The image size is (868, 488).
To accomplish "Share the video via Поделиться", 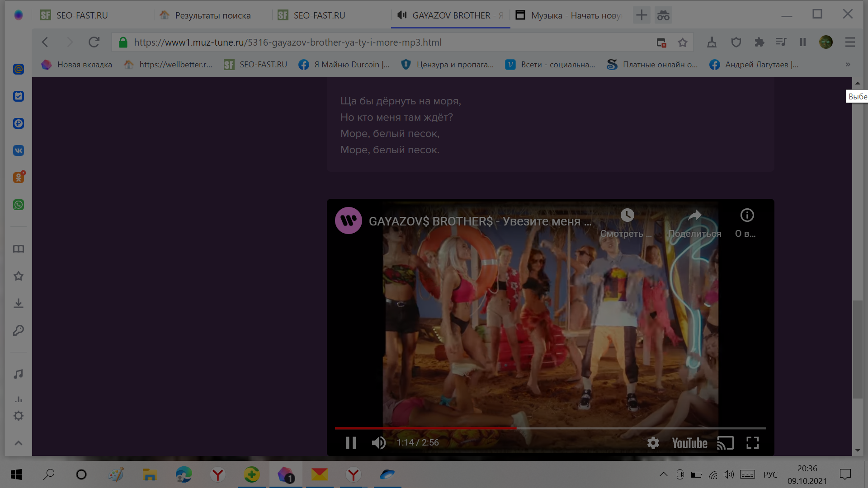I will 694,224.
